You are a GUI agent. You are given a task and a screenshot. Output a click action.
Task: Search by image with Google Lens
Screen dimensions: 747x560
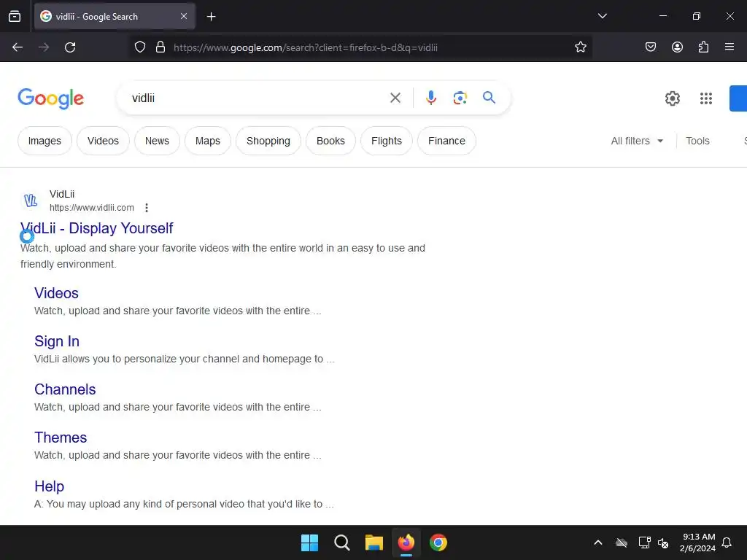[460, 98]
